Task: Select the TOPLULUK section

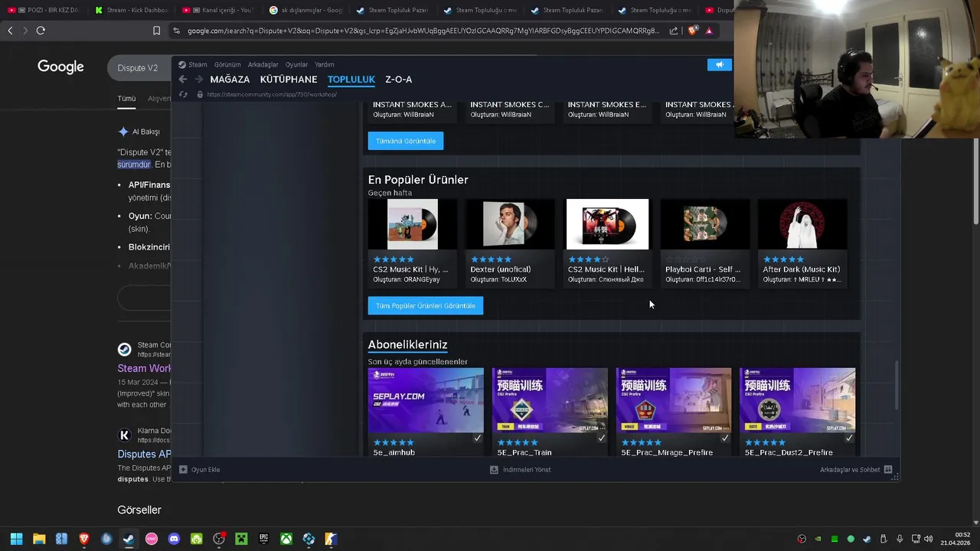Action: point(351,80)
